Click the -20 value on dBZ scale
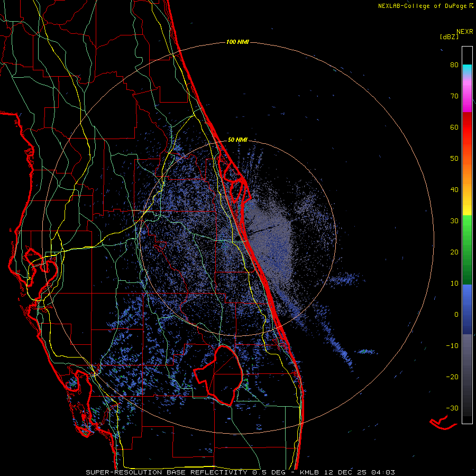Screen dimensions: 476x476 pyautogui.click(x=452, y=377)
